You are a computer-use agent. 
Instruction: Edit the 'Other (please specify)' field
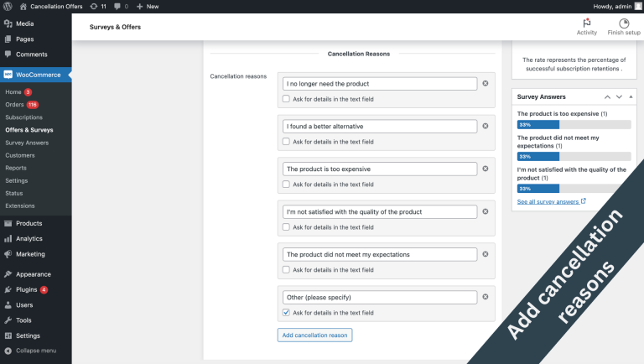coord(380,298)
